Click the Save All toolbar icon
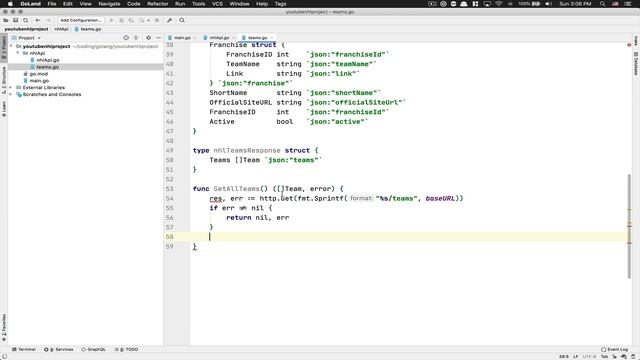 point(16,20)
